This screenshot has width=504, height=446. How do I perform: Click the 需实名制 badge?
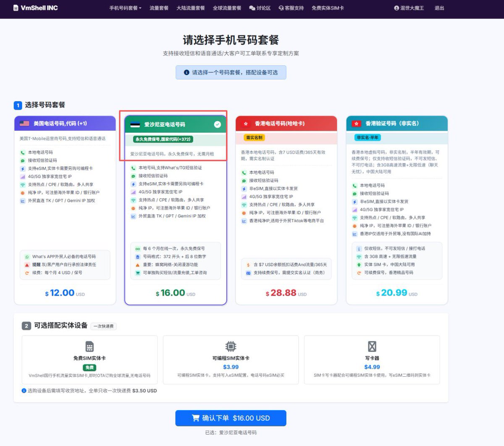[x=254, y=138]
